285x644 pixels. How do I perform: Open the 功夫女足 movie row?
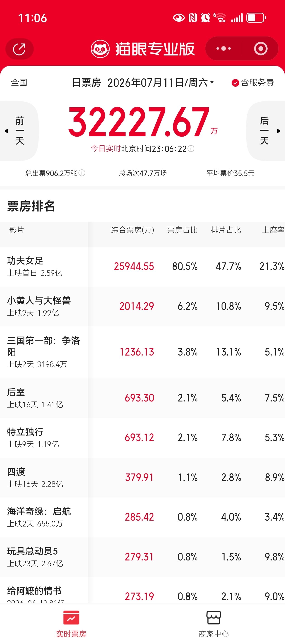pyautogui.click(x=142, y=267)
